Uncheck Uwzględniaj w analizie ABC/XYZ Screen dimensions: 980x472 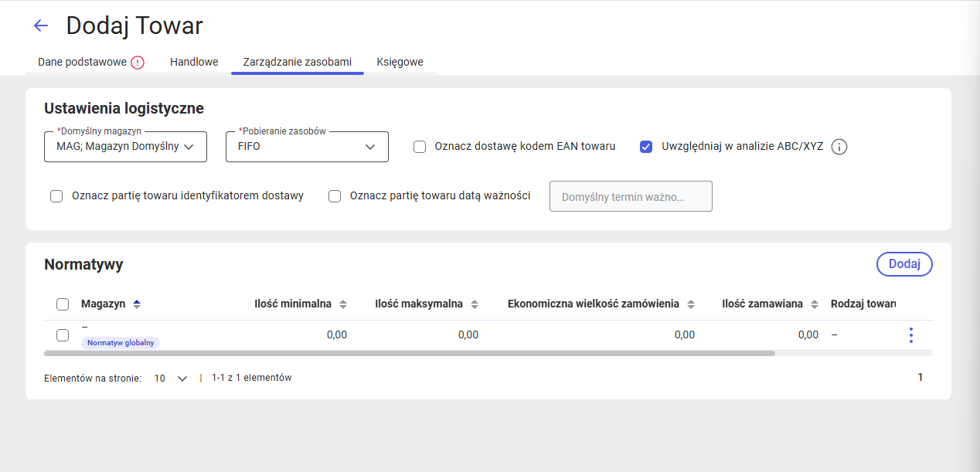pos(646,147)
